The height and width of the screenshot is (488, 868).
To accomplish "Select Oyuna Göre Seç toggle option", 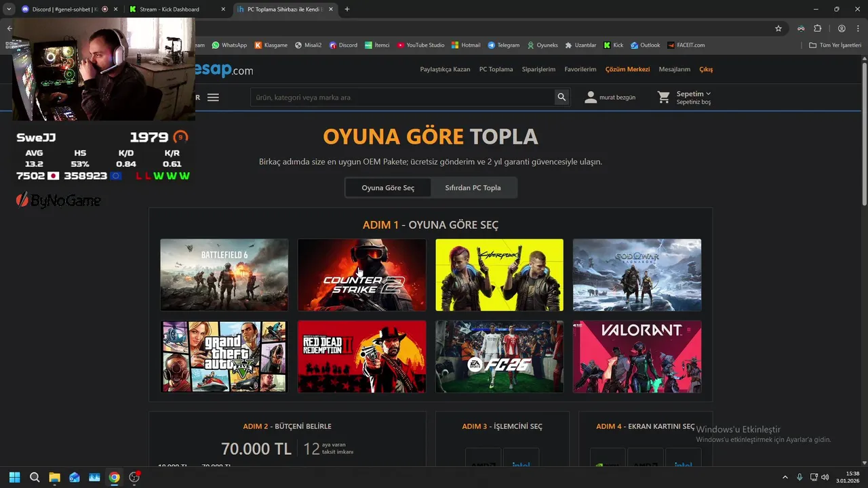I will pos(388,188).
